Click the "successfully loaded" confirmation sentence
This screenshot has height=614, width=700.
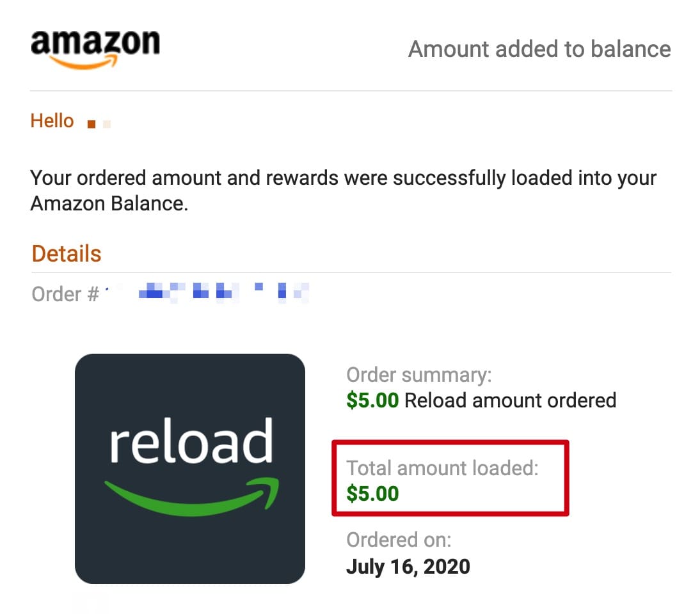tap(344, 178)
